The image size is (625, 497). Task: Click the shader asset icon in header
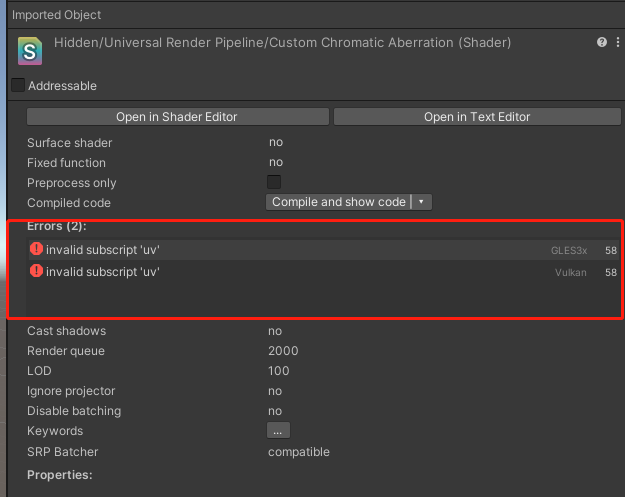click(31, 51)
